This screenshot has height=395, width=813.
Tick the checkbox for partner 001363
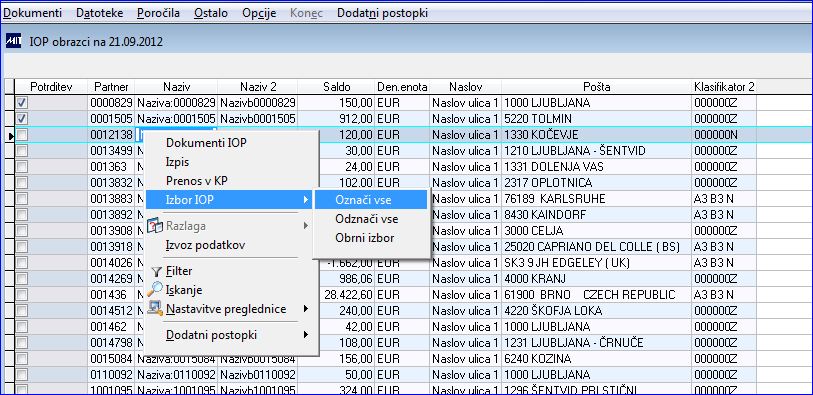point(21,167)
